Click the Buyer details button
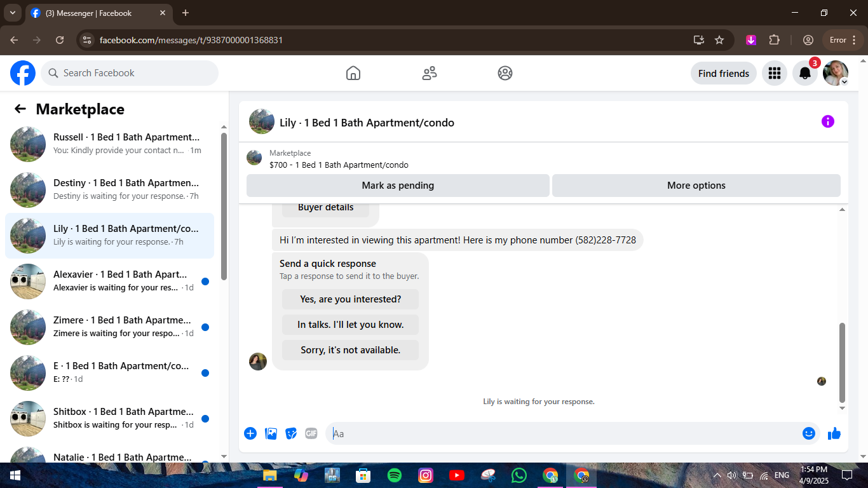The image size is (868, 488). (325, 208)
